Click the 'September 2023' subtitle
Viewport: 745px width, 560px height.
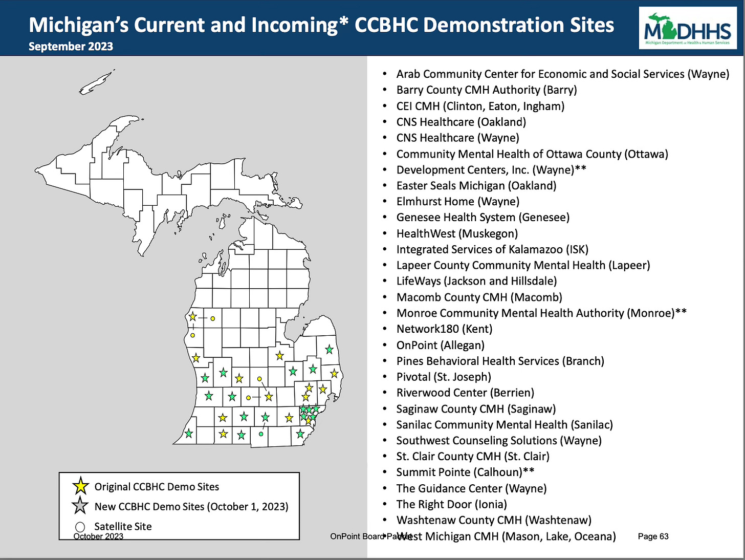point(71,46)
